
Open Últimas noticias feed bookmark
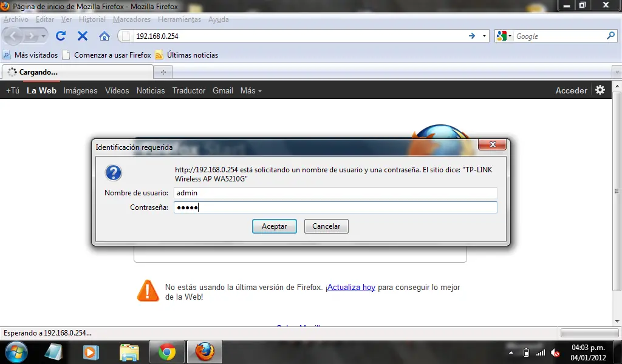tap(186, 55)
